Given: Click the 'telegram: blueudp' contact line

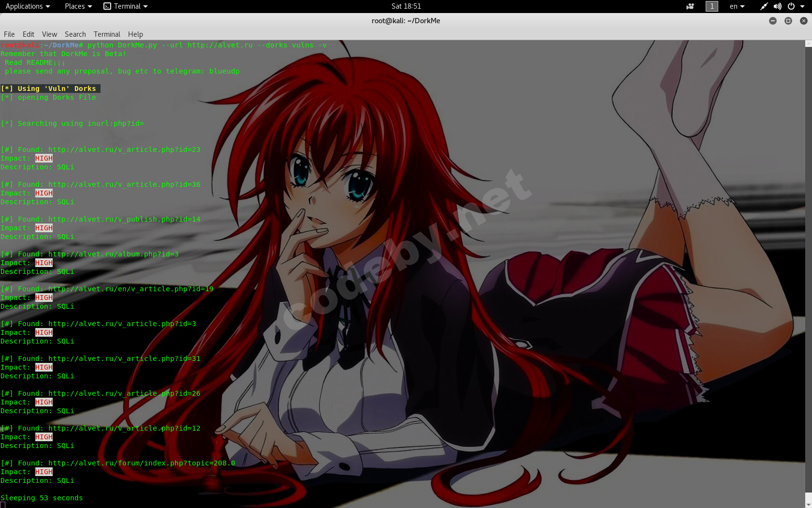Looking at the screenshot, I should 122,71.
